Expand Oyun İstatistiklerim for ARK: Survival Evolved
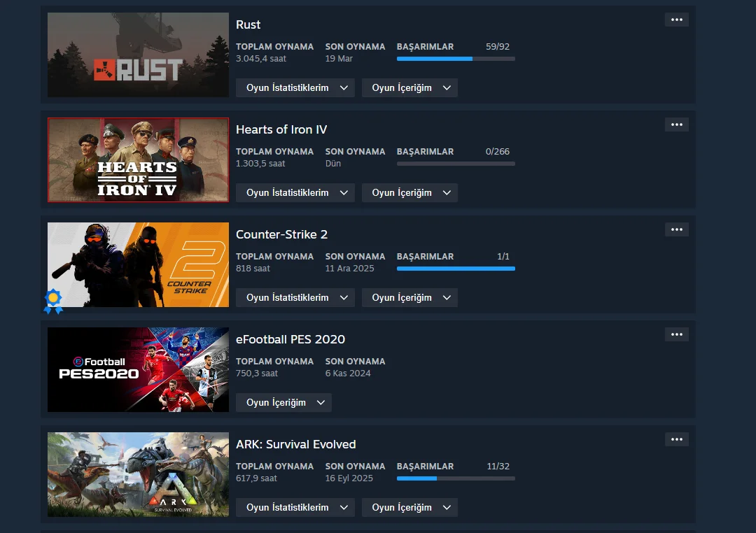This screenshot has width=756, height=533. (295, 507)
